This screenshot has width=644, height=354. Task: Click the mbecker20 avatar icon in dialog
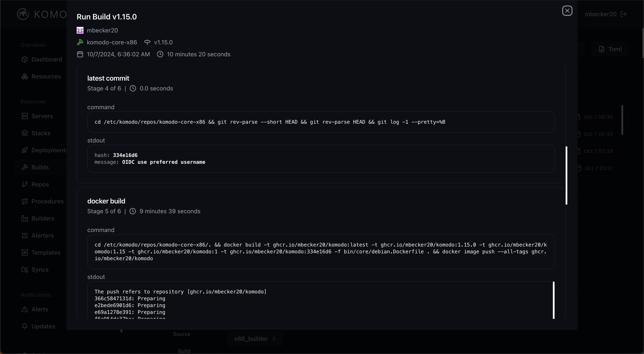(80, 30)
